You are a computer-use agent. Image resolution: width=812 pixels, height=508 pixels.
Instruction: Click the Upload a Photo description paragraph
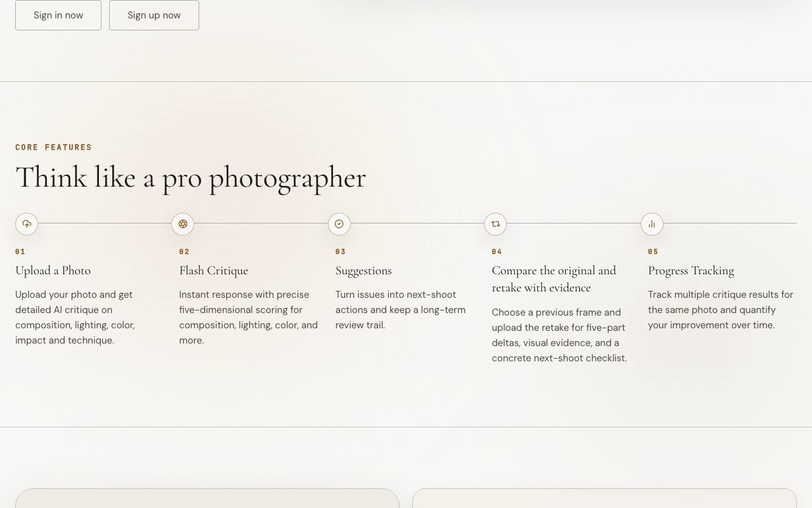76,317
